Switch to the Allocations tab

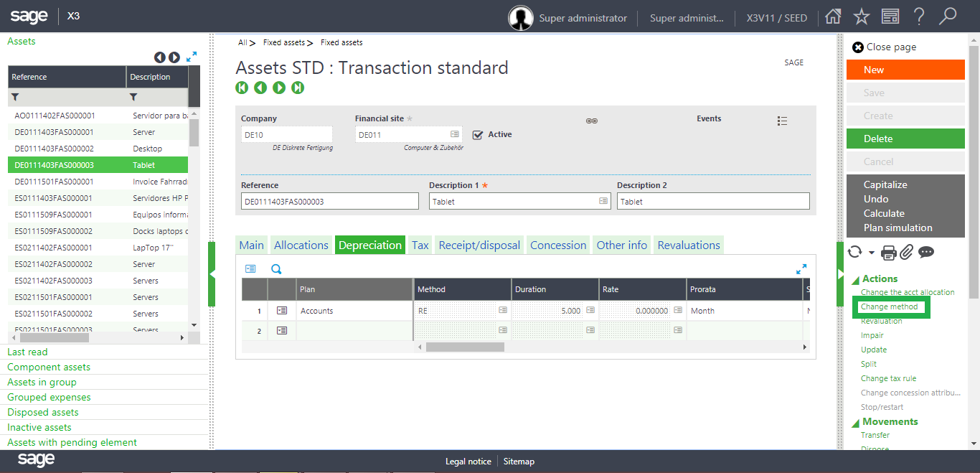(301, 245)
